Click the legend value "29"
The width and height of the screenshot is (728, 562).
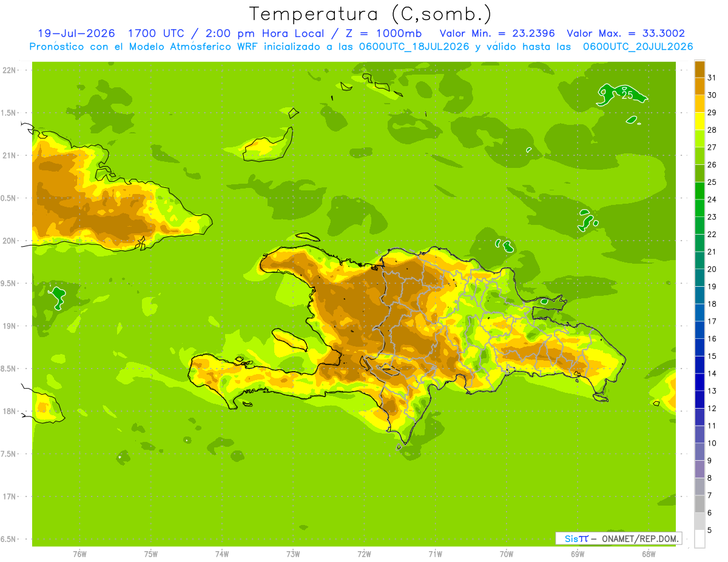pos(712,112)
